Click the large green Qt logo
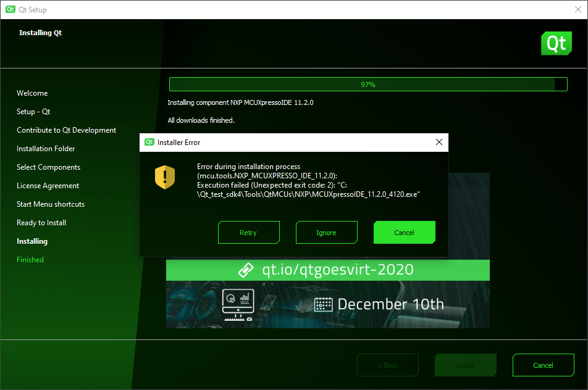 pos(556,43)
